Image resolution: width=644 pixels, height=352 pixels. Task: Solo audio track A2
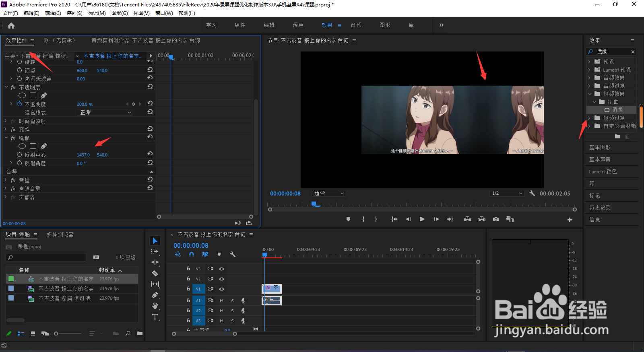[x=232, y=311]
